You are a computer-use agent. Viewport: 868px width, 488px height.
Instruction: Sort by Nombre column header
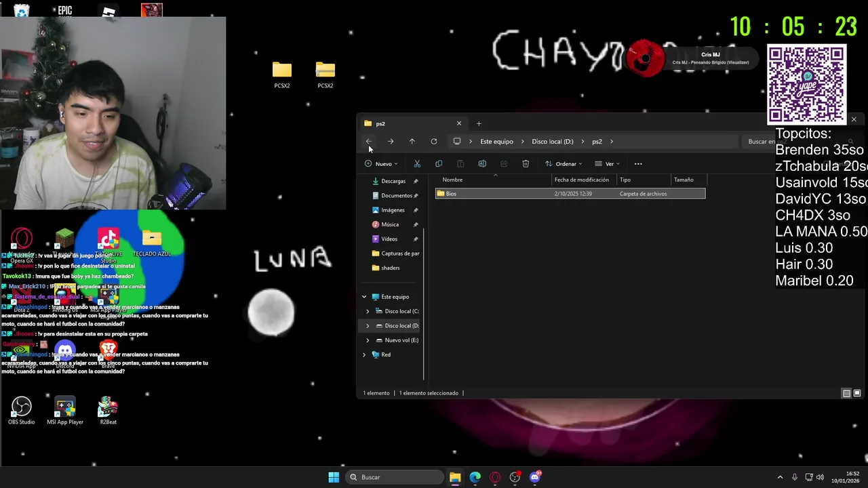pyautogui.click(x=495, y=180)
